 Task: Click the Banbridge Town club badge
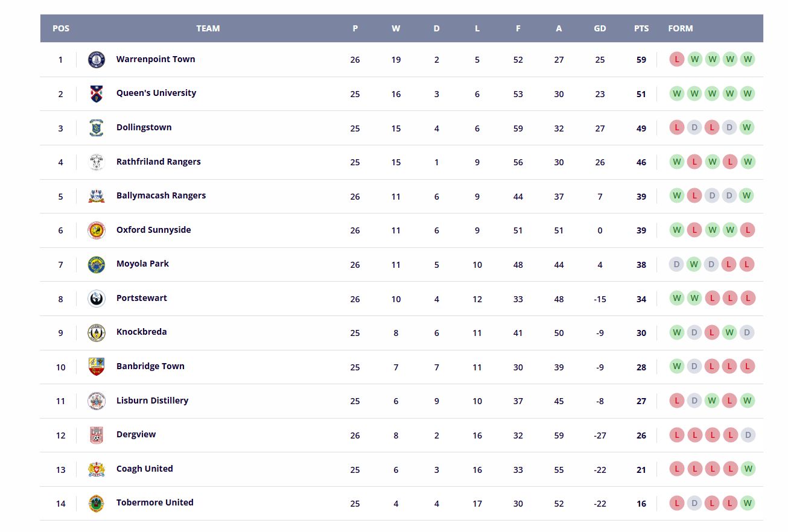tap(97, 367)
